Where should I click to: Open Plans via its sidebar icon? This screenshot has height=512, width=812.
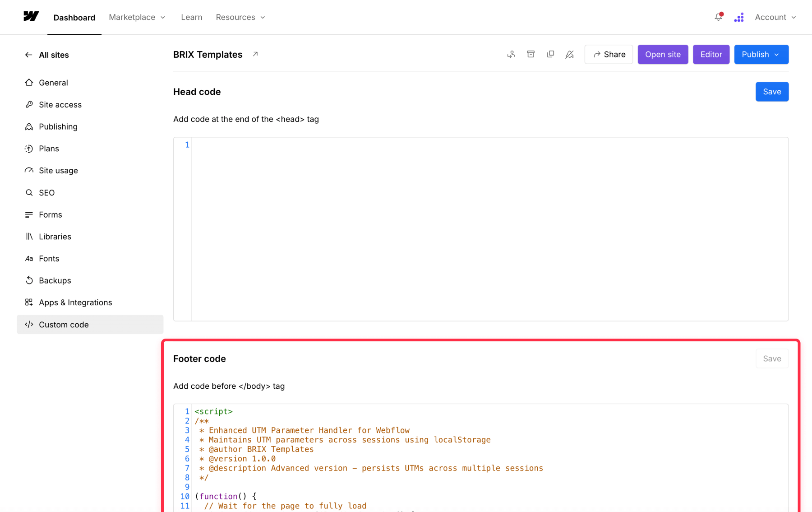pyautogui.click(x=29, y=149)
